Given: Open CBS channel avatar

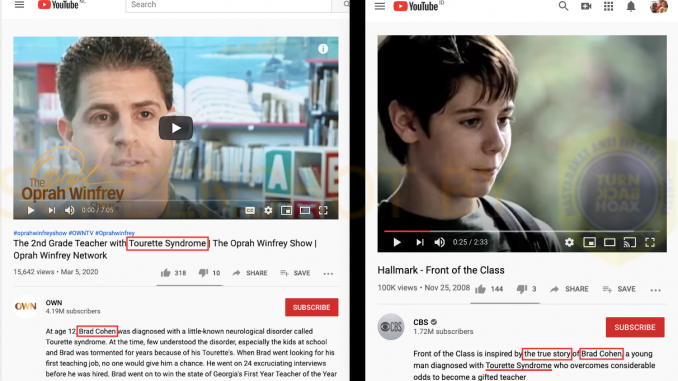Looking at the screenshot, I should coord(391,327).
